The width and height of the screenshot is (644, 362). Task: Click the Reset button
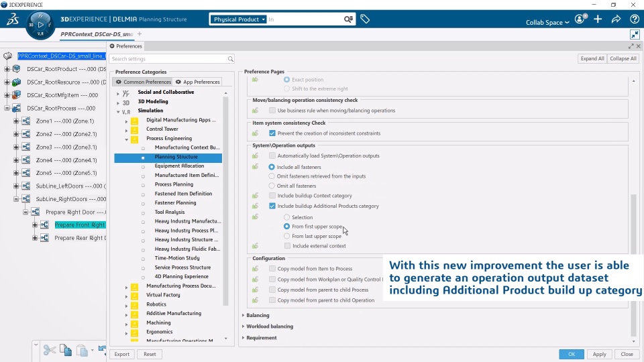click(150, 354)
